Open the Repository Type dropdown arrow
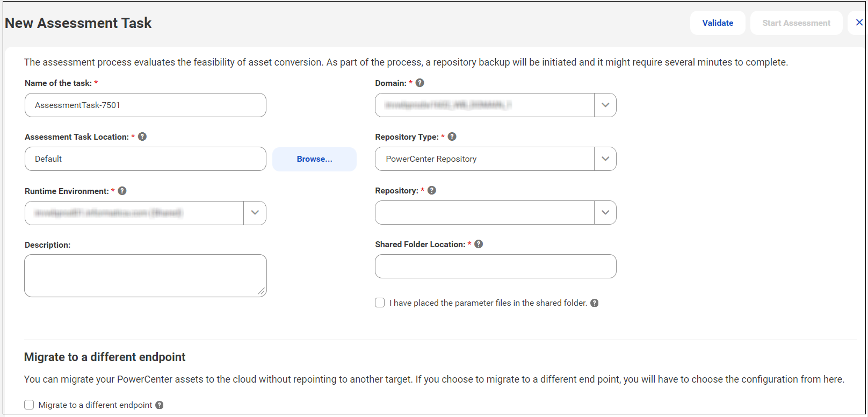Screen dimensions: 868x417 (x=605, y=159)
